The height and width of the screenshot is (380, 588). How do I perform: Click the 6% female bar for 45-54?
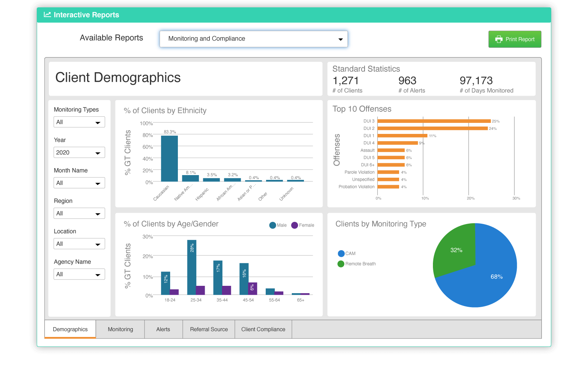(x=252, y=288)
